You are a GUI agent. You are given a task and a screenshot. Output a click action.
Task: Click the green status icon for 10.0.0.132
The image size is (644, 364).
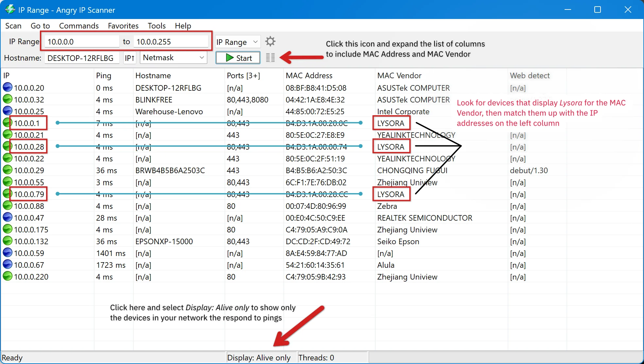coord(8,241)
